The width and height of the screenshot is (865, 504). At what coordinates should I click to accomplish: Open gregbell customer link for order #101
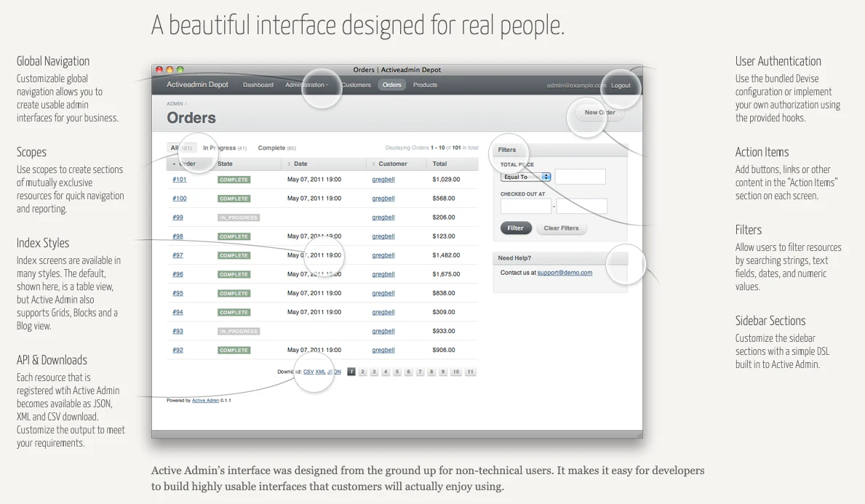click(383, 179)
